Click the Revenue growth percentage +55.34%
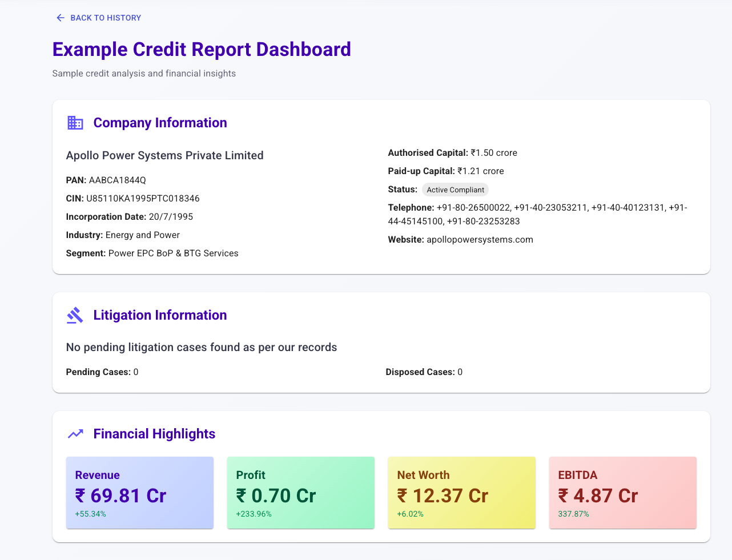 (x=91, y=514)
